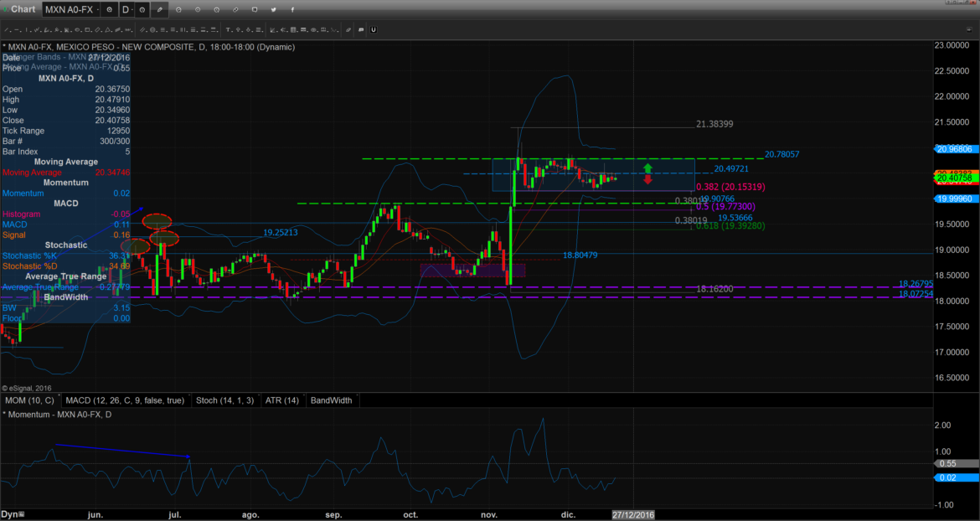Viewport: 980px width, 521px height.
Task: Select the eraser tool in drawing toolbar
Action: click(x=348, y=29)
